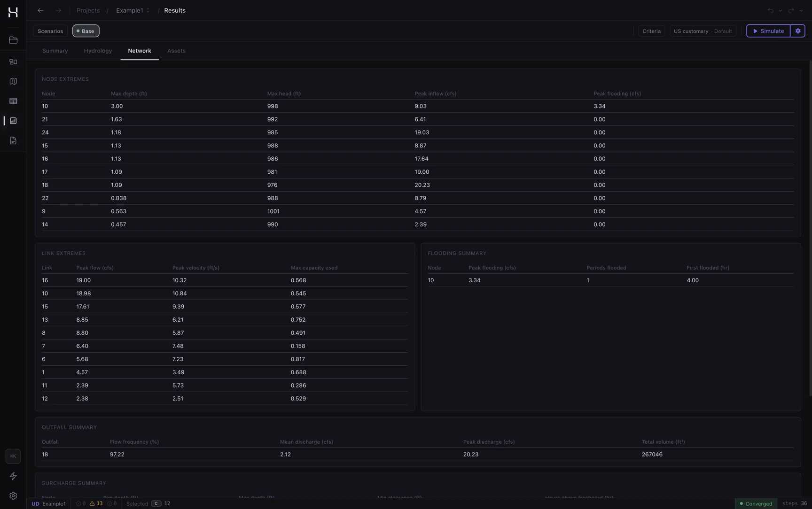This screenshot has height=509, width=812.
Task: Click Results in the breadcrumb
Action: (175, 10)
